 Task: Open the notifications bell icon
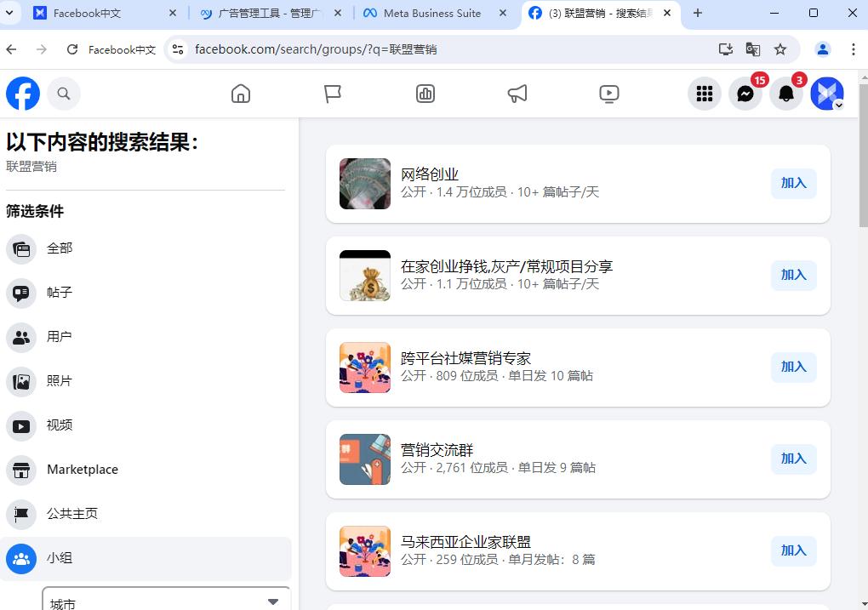click(x=786, y=94)
